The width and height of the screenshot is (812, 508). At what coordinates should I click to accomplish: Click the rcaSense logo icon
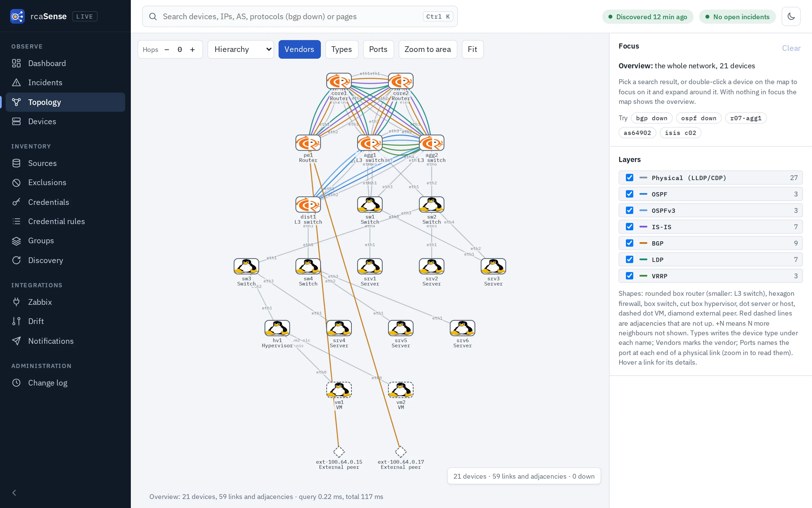tap(17, 16)
